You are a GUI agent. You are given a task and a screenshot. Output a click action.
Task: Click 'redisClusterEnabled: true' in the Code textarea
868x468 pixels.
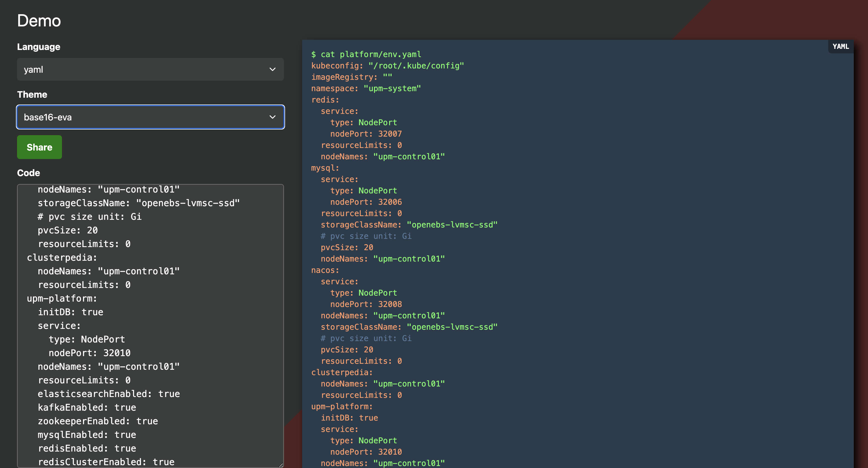click(106, 462)
